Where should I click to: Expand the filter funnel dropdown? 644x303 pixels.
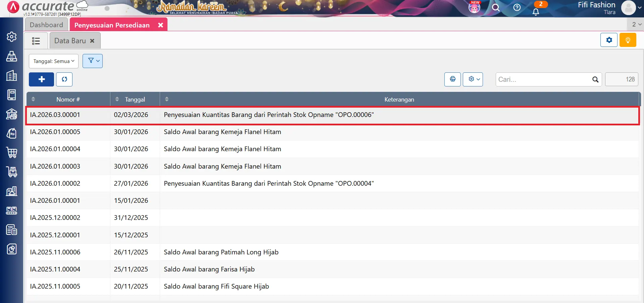pos(92,61)
